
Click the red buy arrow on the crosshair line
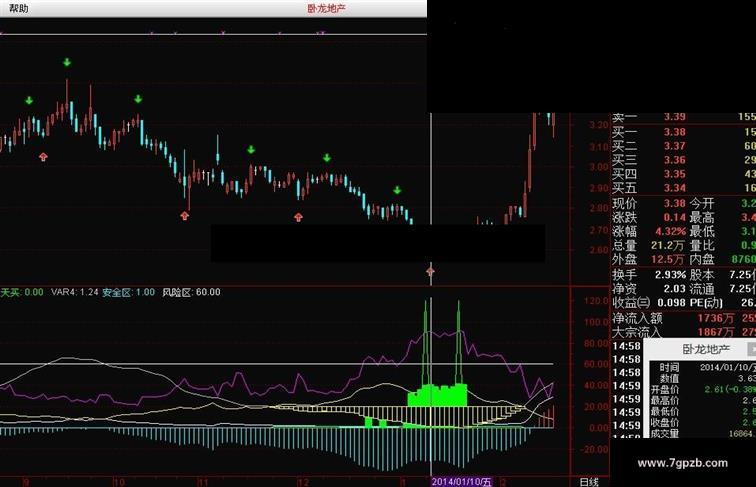431,272
